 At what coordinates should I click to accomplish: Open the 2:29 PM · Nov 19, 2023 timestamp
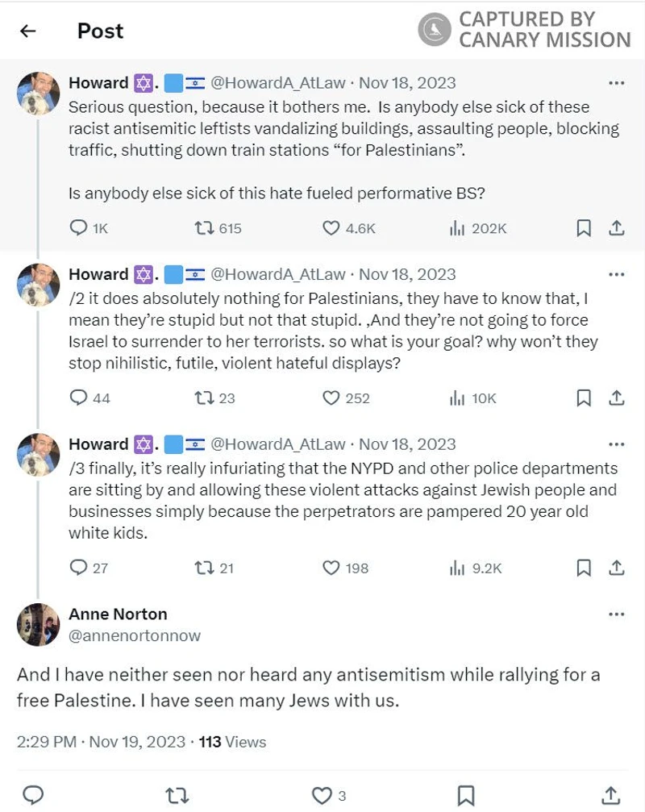(x=101, y=741)
